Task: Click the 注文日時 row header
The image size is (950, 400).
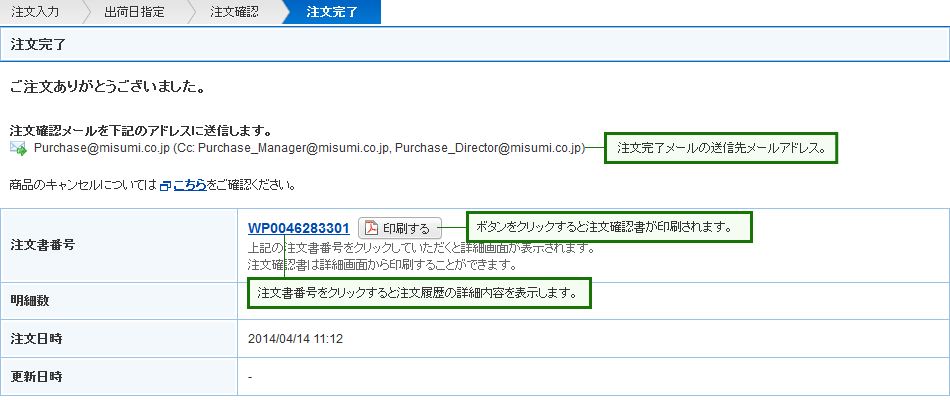Action: [x=119, y=339]
